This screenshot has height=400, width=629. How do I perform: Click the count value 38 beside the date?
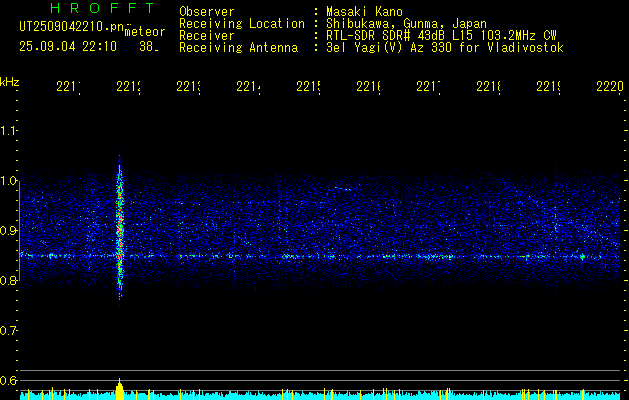pyautogui.click(x=147, y=47)
